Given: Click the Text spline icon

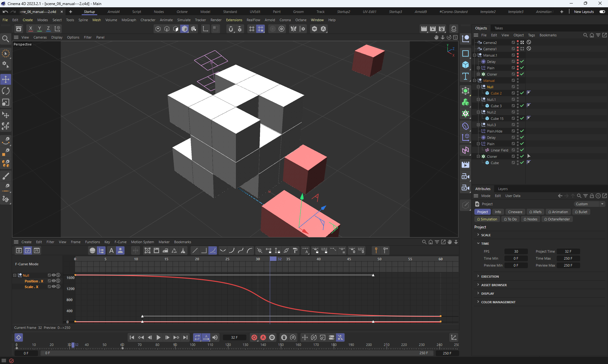Looking at the screenshot, I should pyautogui.click(x=465, y=76).
